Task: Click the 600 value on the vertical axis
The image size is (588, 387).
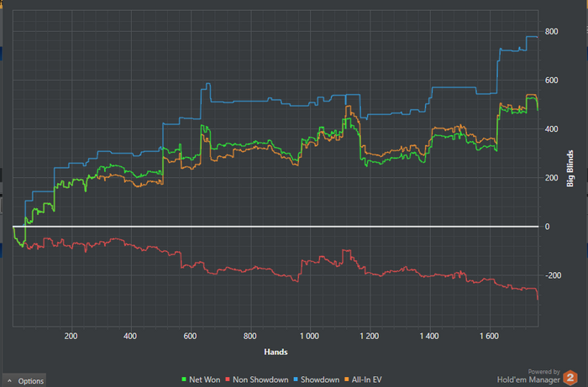Action: 551,81
